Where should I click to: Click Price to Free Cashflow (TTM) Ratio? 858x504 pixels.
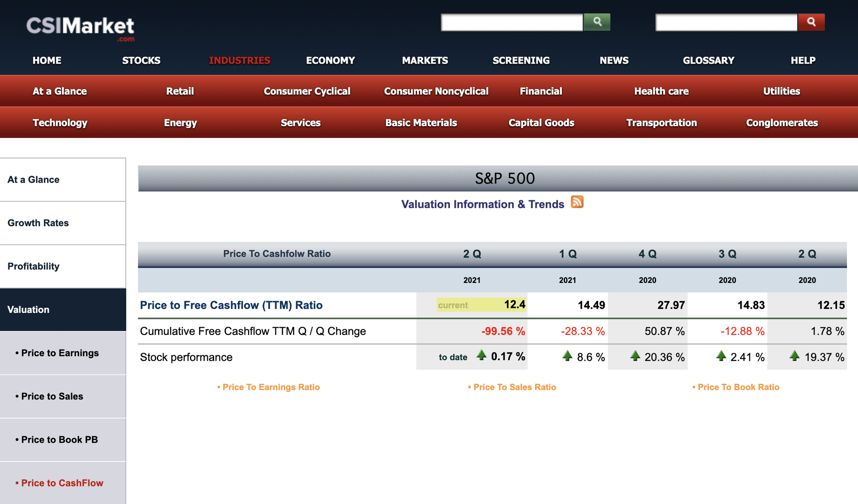tap(231, 305)
